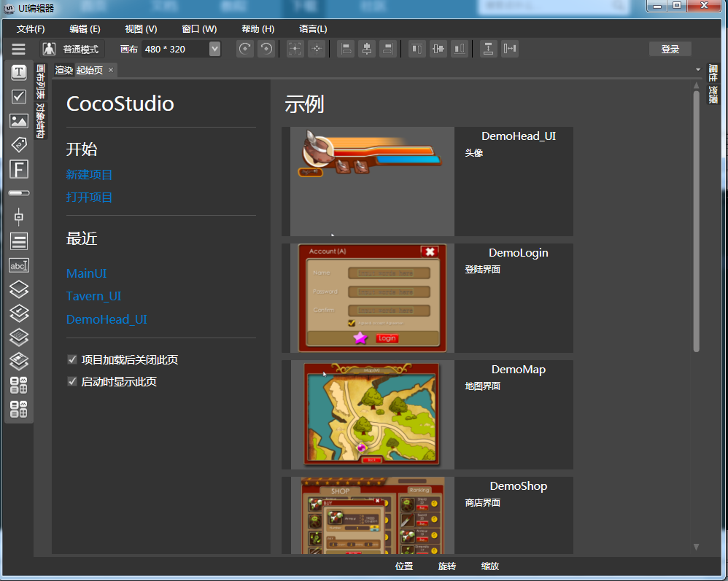Screen dimensions: 728x581
Task: Click the rotate clockwise toolbar icon
Action: point(245,49)
